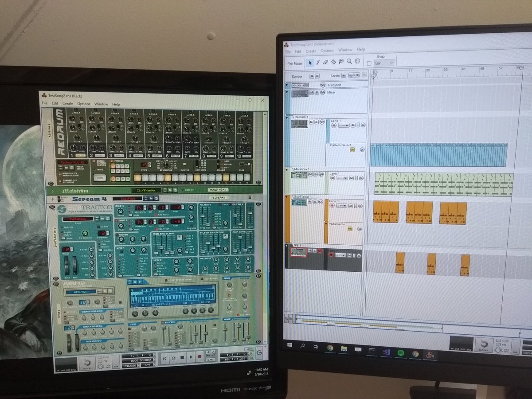Click the Redrum 1 track device thumbnail

pyautogui.click(x=299, y=124)
